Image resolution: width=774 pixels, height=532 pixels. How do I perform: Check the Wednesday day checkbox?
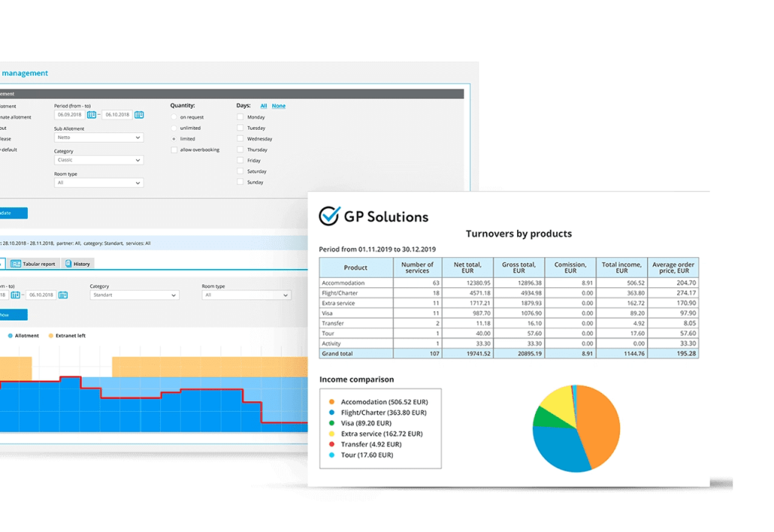pyautogui.click(x=240, y=139)
